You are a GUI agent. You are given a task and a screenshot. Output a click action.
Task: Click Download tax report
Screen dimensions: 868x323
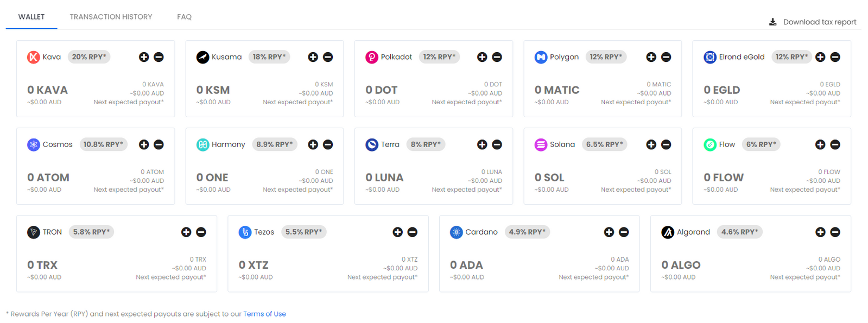click(813, 22)
